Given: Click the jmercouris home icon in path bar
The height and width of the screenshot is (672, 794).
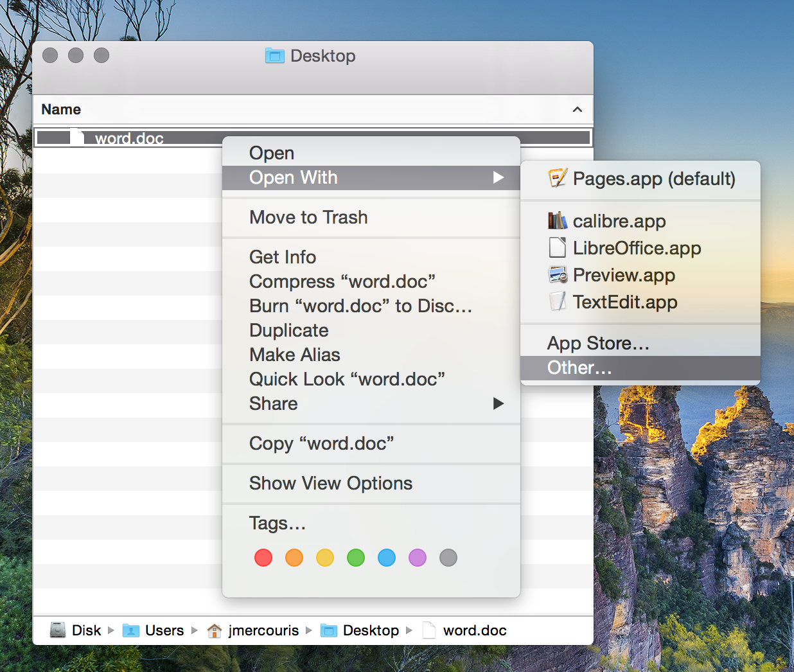Looking at the screenshot, I should coord(215,630).
